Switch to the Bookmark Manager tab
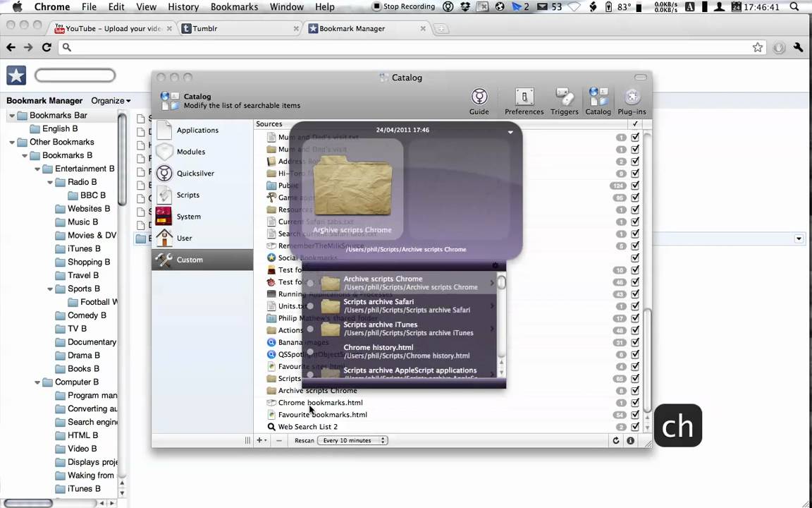The width and height of the screenshot is (812, 508). coord(367,28)
